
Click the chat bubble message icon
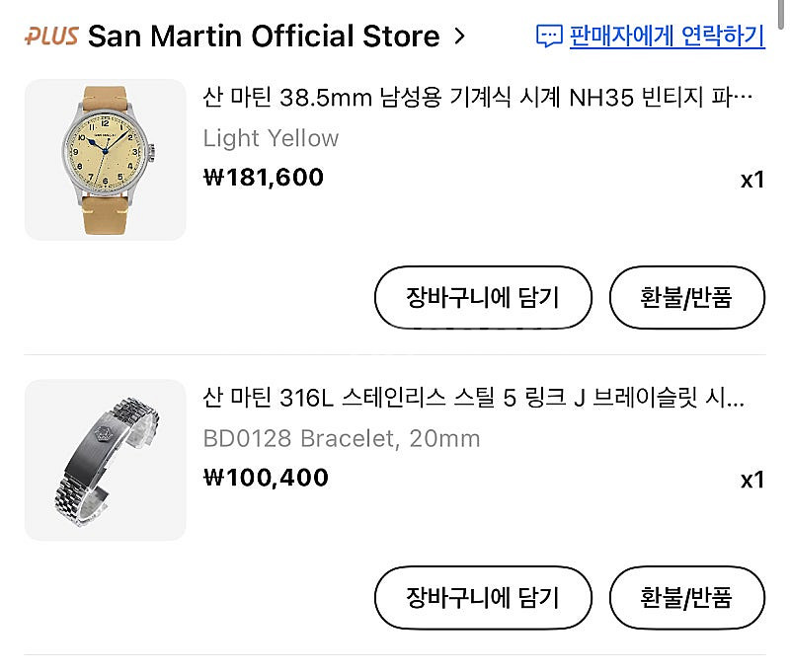tap(549, 37)
